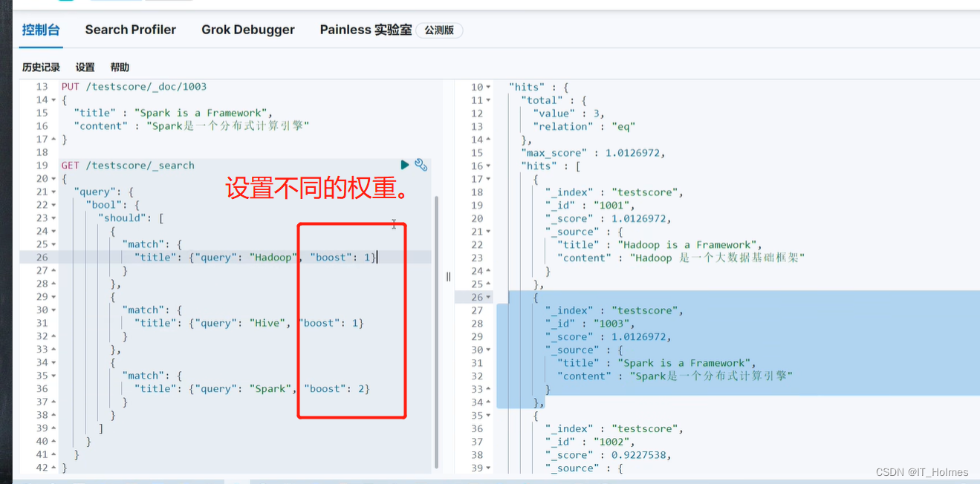The width and height of the screenshot is (980, 484).
Task: Open 历史记录 request history
Action: [41, 67]
